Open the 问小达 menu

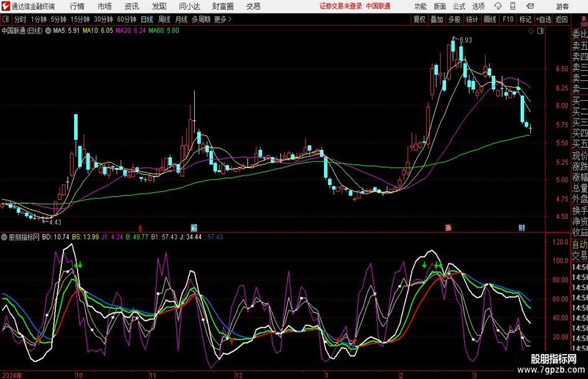(189, 6)
